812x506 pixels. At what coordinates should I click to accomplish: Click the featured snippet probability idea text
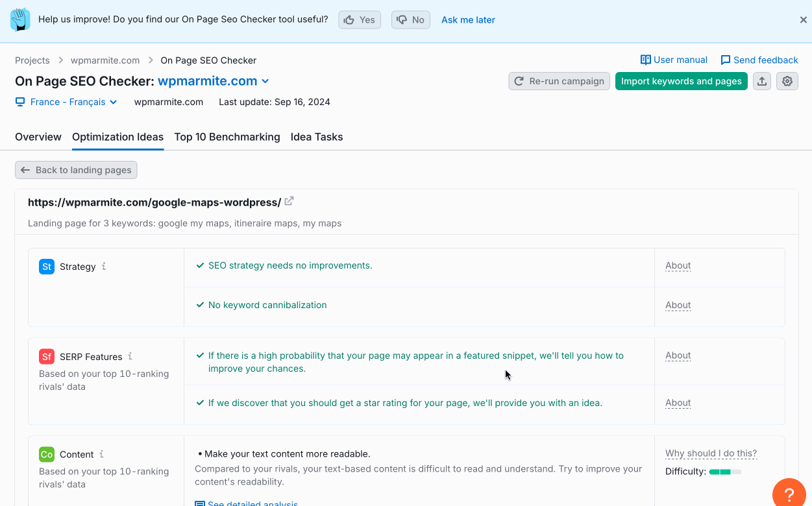[416, 362]
